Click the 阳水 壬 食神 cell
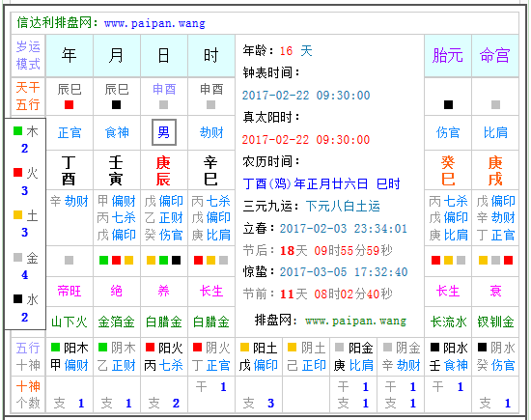The height and width of the screenshot is (420, 531). click(x=449, y=356)
